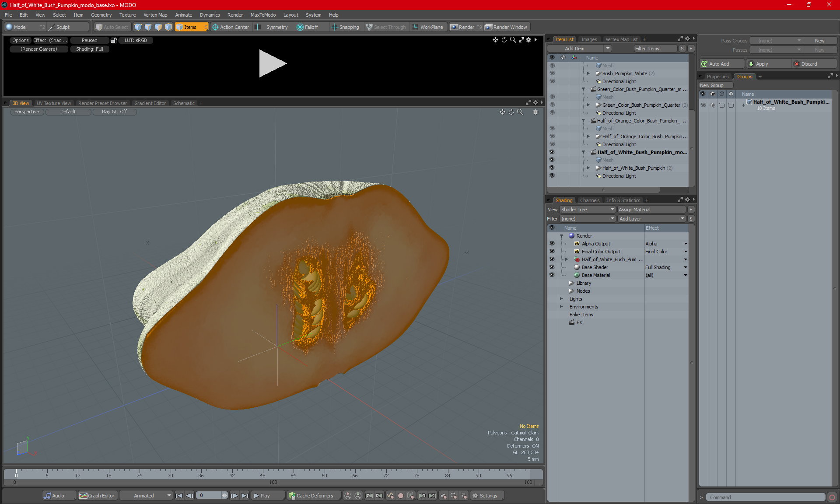This screenshot has height=504, width=840.
Task: Open Render Preset Browser tab
Action: pyautogui.click(x=102, y=103)
